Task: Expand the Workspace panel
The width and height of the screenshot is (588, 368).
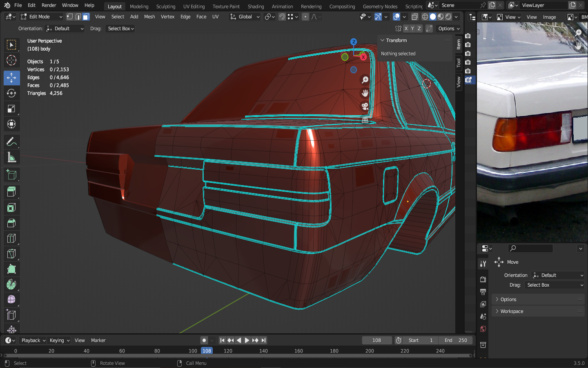Action: pos(538,311)
